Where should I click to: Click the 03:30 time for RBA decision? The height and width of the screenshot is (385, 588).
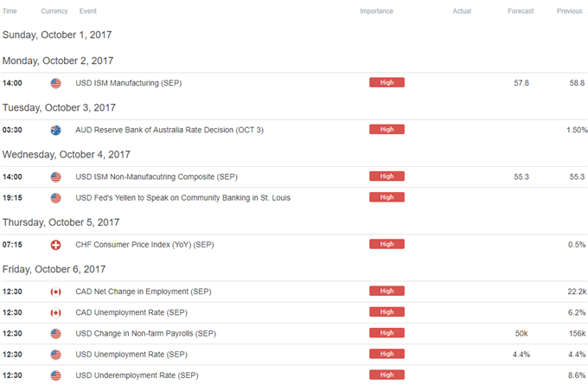coord(12,130)
